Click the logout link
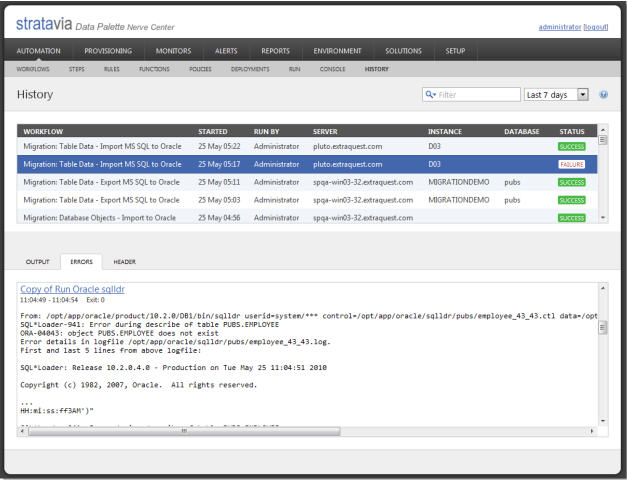 (x=597, y=26)
